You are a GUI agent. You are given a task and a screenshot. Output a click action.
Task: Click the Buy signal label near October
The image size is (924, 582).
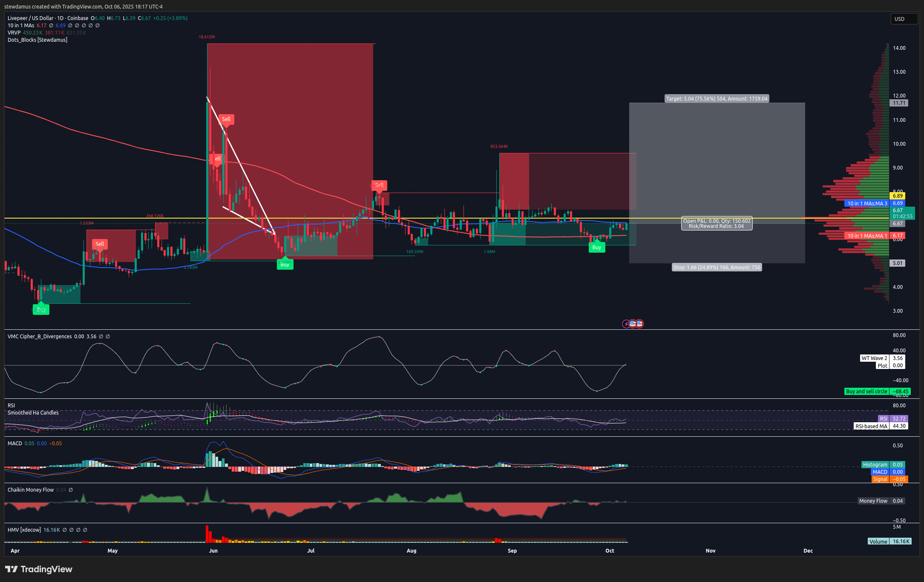[596, 248]
